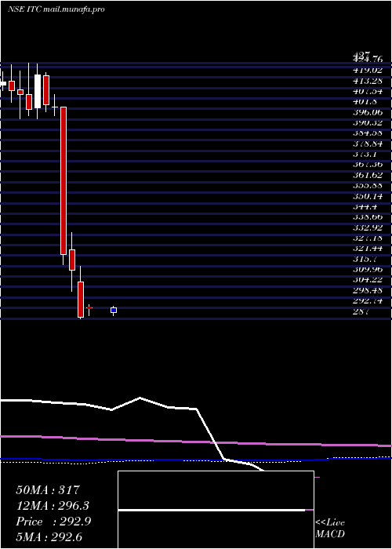Image resolution: width=392 pixels, height=549 pixels.
Task: Click the 321.44 price axis label
Action: click(367, 249)
